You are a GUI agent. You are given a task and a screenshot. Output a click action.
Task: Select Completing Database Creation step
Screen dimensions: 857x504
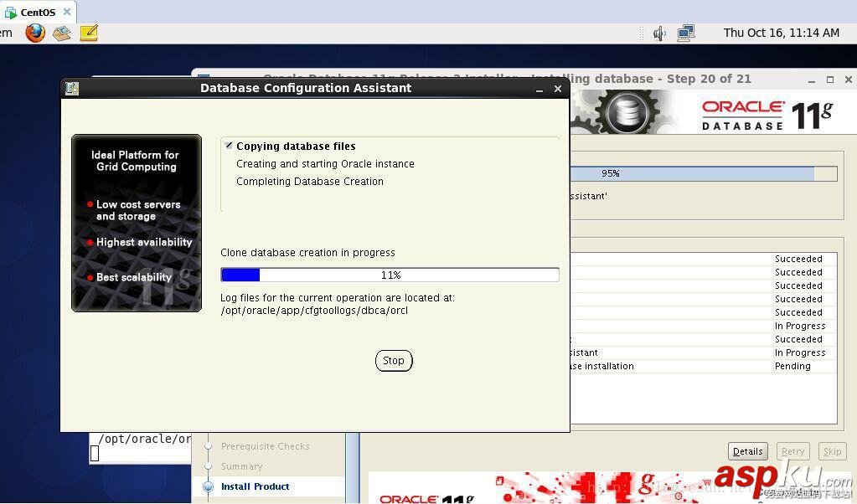310,182
